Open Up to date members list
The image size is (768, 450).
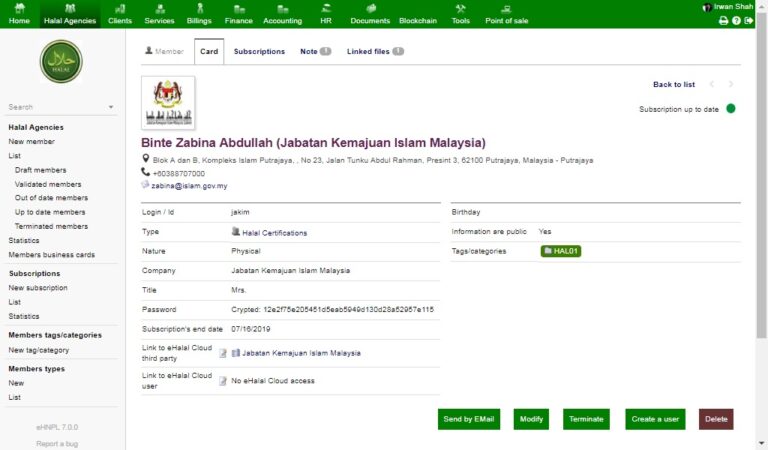click(x=50, y=212)
